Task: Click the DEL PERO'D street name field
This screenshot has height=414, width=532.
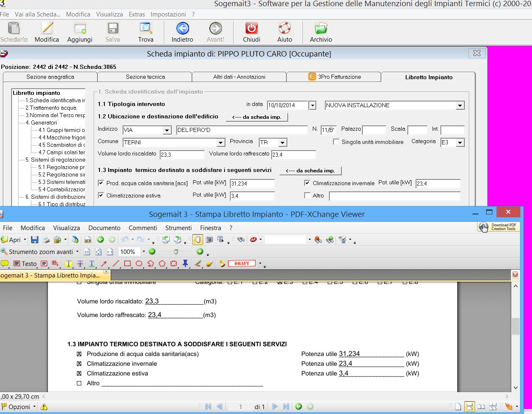Action: pos(242,130)
